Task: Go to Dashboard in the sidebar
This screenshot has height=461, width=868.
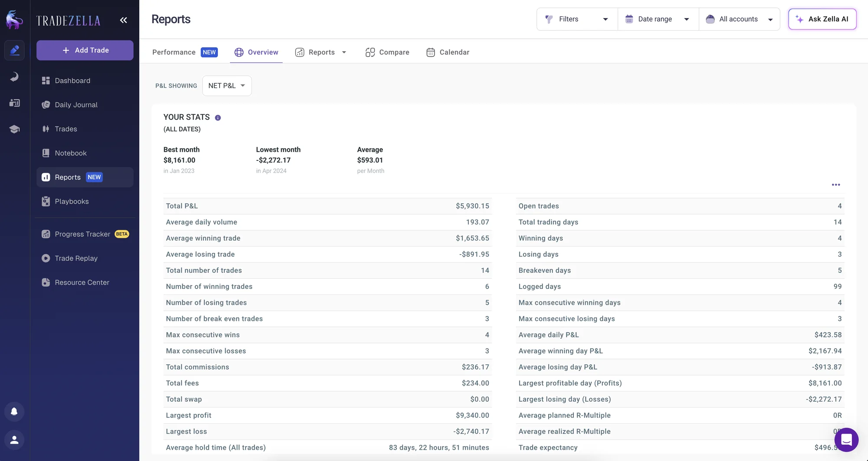Action: tap(85, 81)
